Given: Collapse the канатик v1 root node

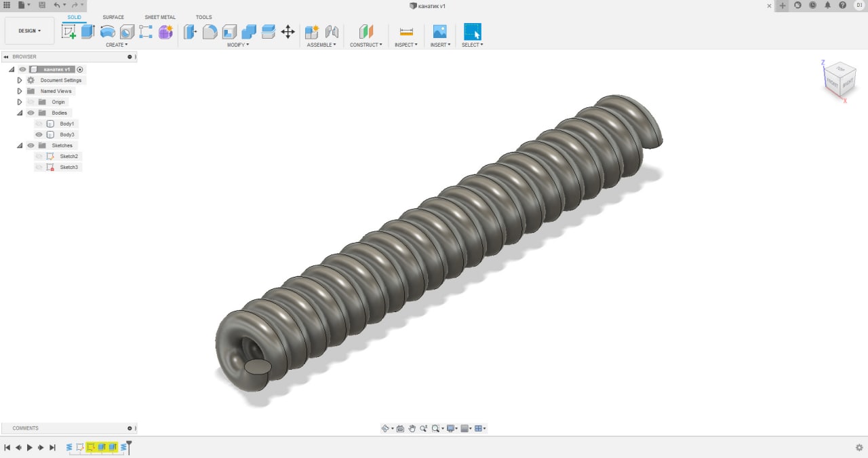Looking at the screenshot, I should (x=12, y=69).
